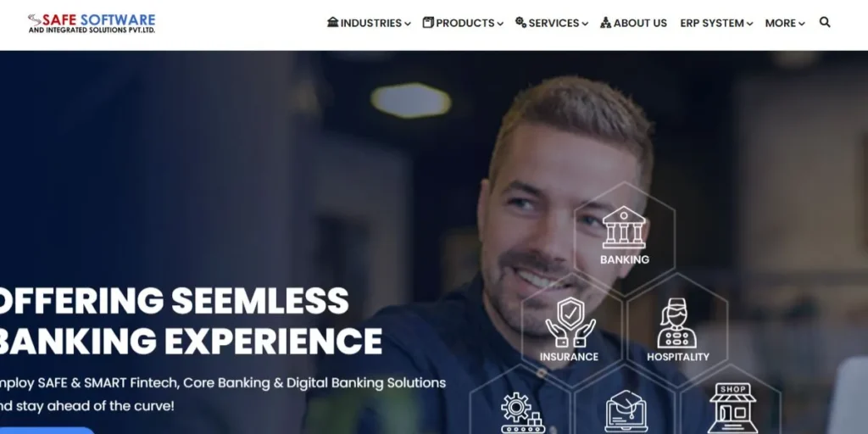Open the More menu
868x434 pixels.
click(784, 23)
